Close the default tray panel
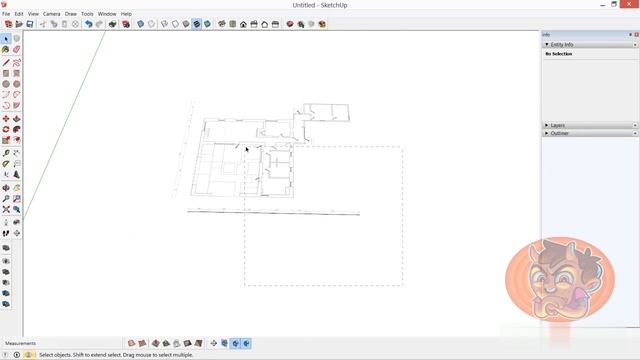Viewport: 640px width, 360px height. point(636,35)
